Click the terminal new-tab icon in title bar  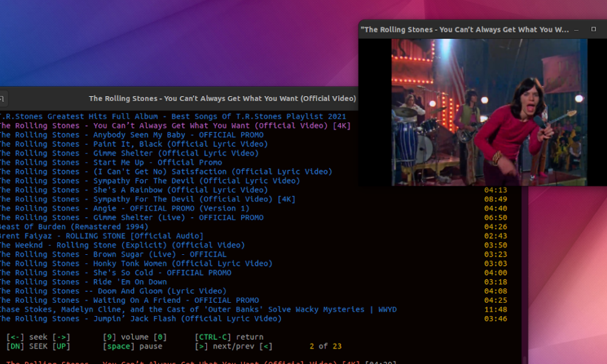(x=2, y=98)
